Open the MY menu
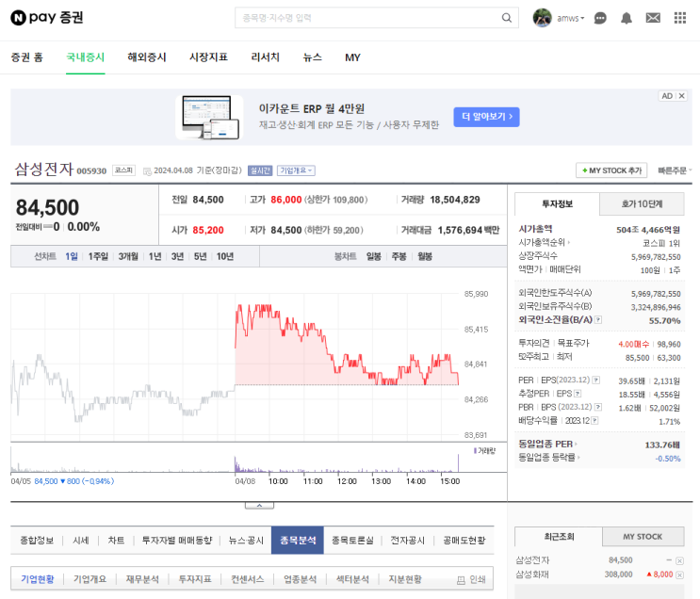700x599 pixels. coord(352,57)
